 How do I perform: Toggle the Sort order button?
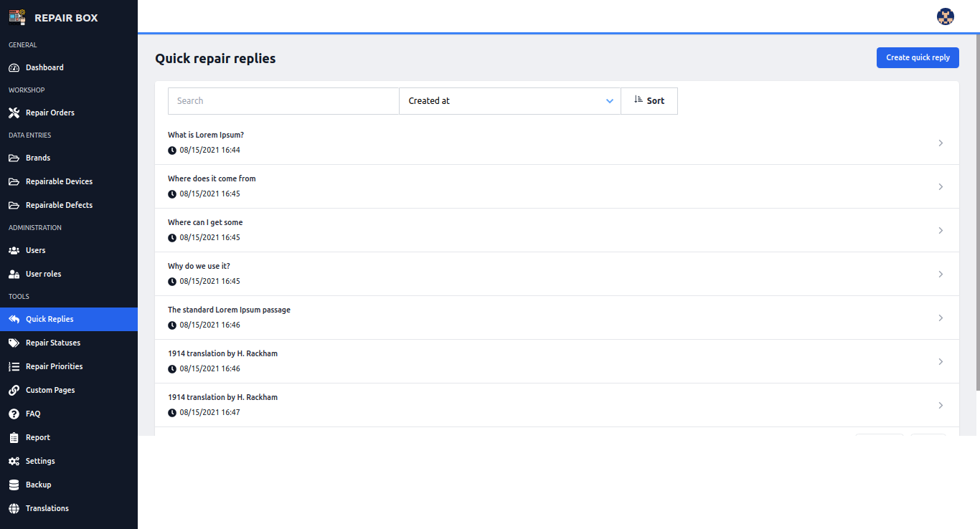[649, 101]
